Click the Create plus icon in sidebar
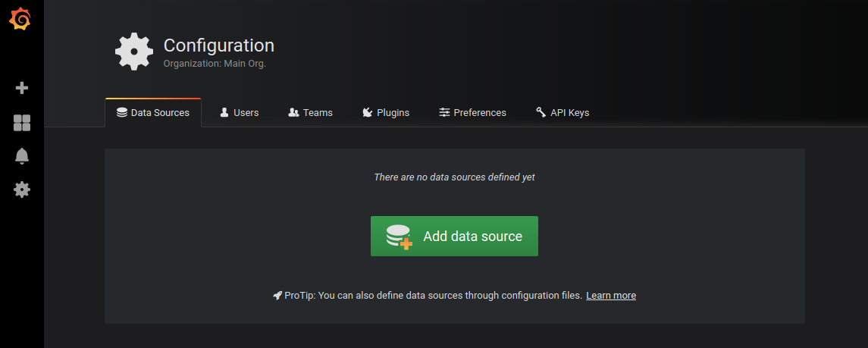This screenshot has height=348, width=868. pos(21,88)
